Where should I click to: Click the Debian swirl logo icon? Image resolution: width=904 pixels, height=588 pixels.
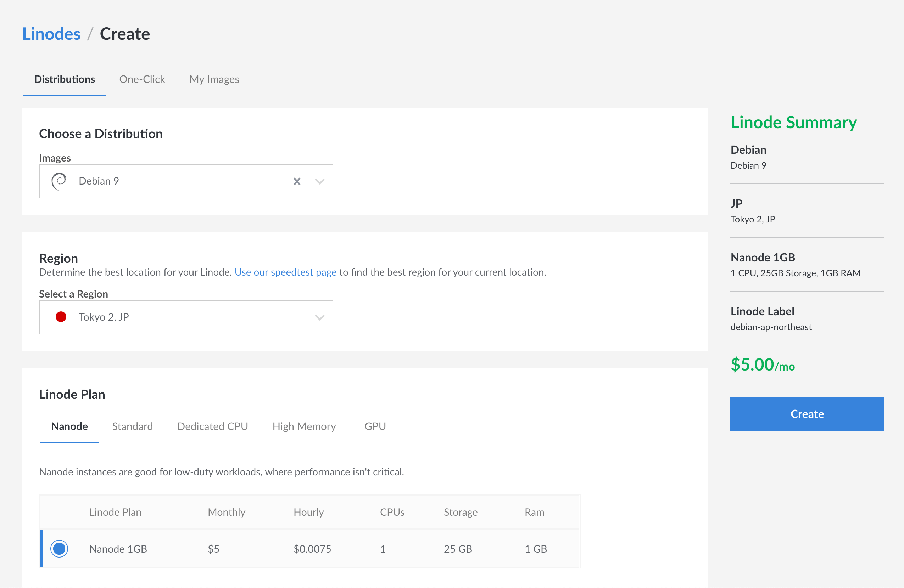pyautogui.click(x=59, y=181)
